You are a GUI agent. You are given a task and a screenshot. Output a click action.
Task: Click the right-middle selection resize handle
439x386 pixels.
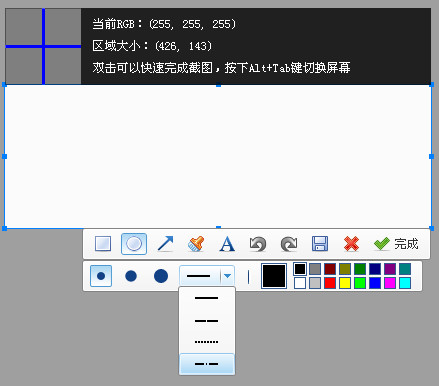tap(432, 156)
